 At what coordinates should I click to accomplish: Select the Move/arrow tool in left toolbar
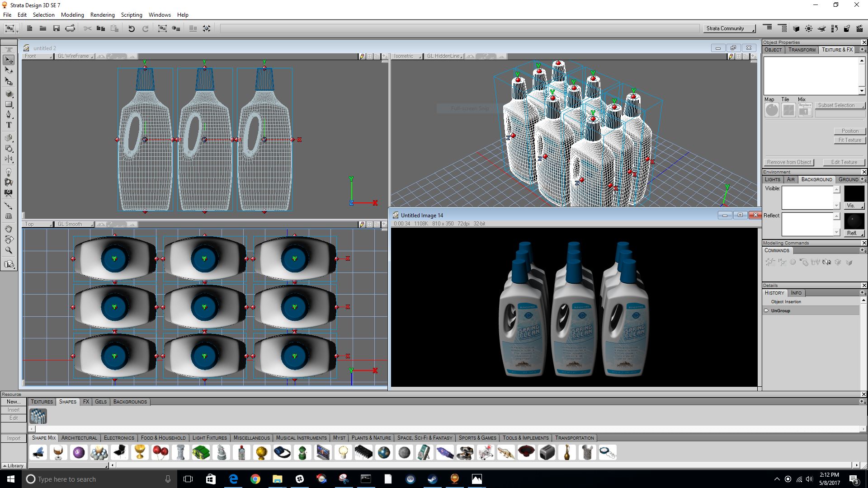pos(9,60)
